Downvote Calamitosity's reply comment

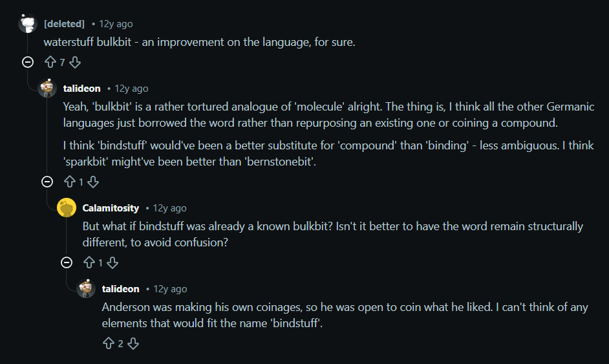point(112,262)
